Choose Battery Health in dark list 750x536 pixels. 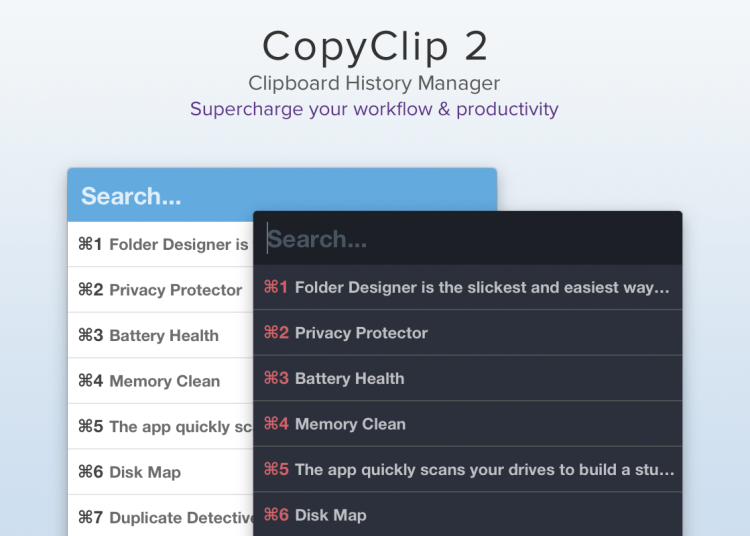pyautogui.click(x=349, y=379)
